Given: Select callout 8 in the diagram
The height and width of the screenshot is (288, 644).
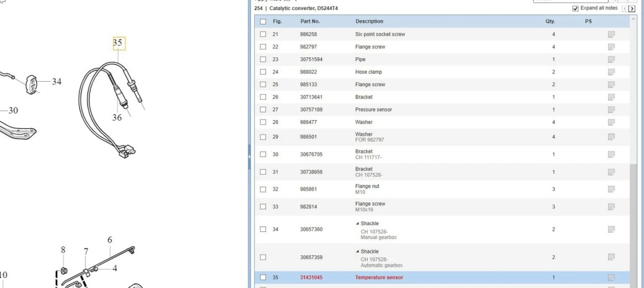Looking at the screenshot, I should [x=63, y=250].
